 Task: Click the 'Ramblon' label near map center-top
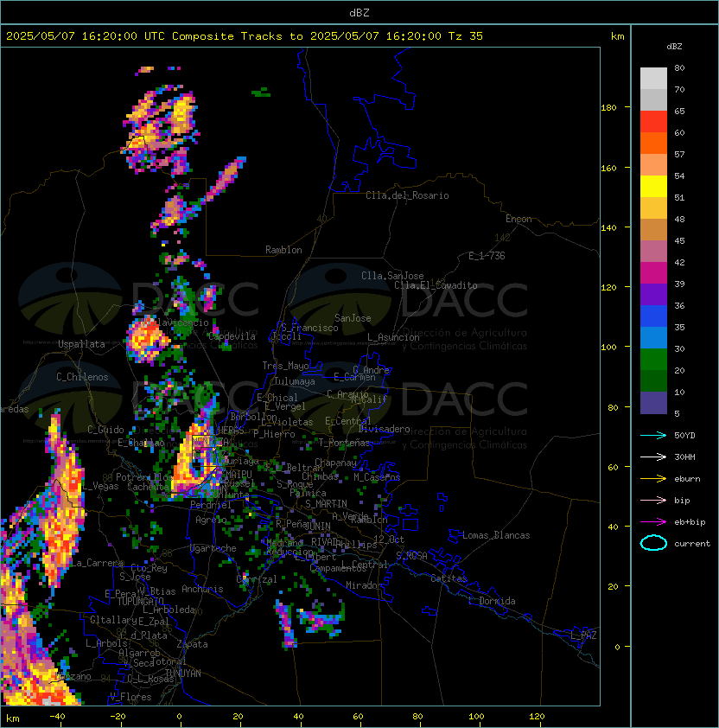[x=283, y=250]
